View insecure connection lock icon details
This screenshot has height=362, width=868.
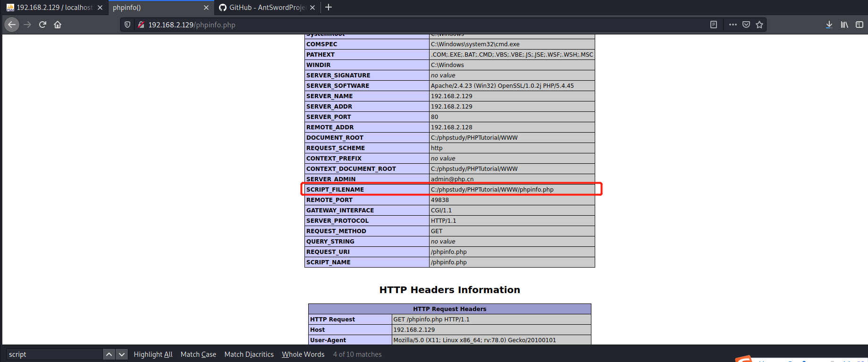point(141,25)
